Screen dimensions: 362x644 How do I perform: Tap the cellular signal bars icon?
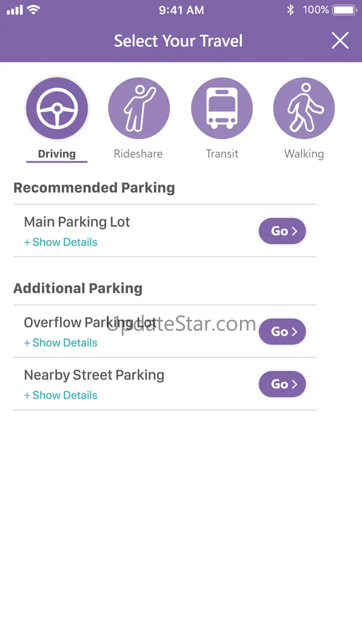(14, 10)
